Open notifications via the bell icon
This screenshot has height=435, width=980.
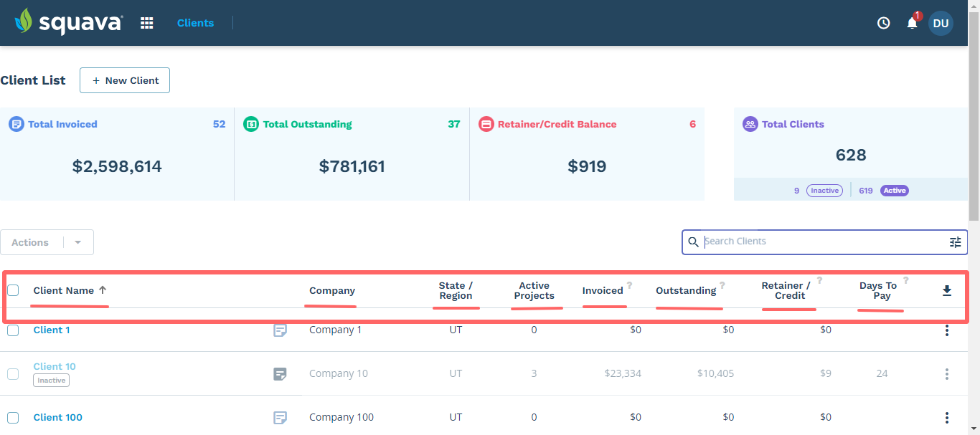(x=911, y=24)
